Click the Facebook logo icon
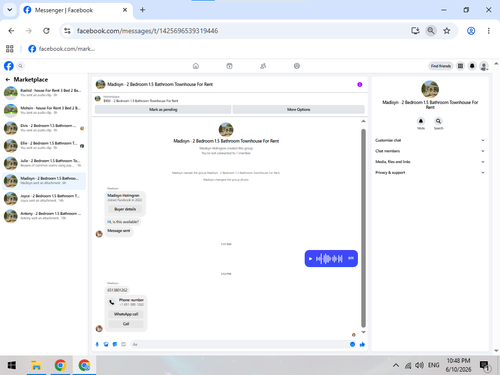Viewport: 500px width, 375px height. coord(9,66)
